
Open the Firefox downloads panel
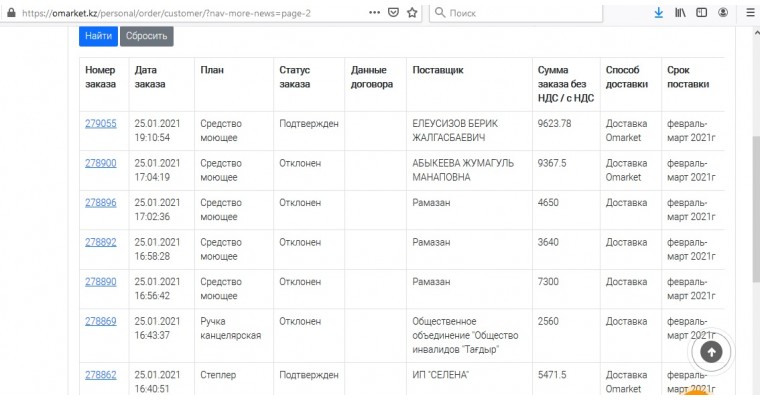click(x=659, y=13)
